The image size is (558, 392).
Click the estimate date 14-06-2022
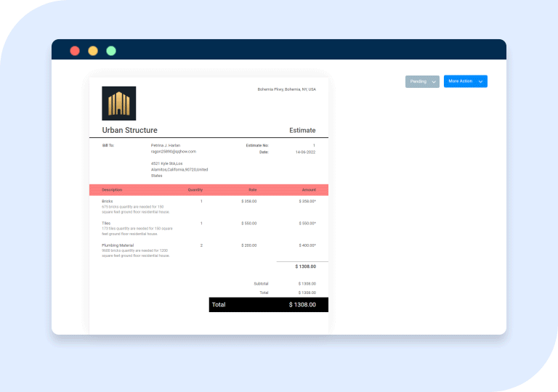pyautogui.click(x=305, y=152)
